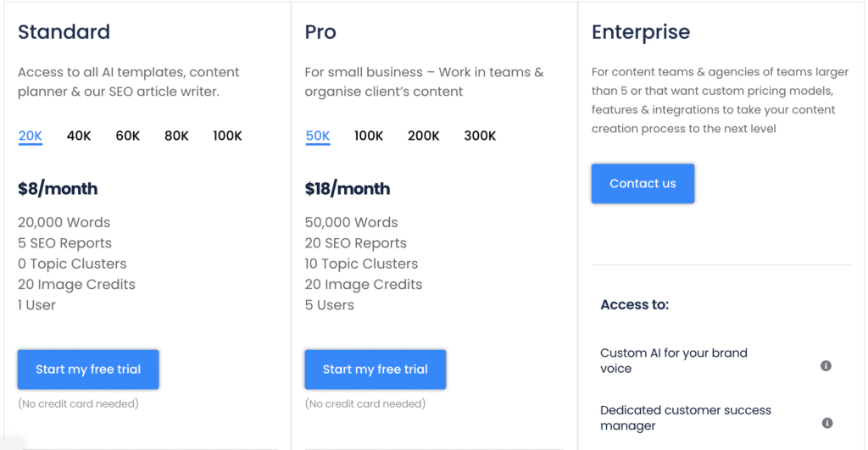868x450 pixels.
Task: Select the 20K words tier in Standard
Action: tap(31, 136)
